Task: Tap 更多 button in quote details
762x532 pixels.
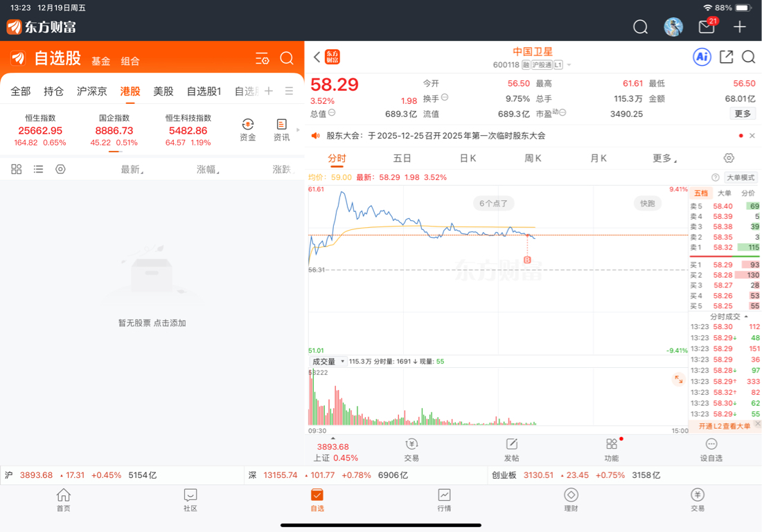Action: click(743, 113)
